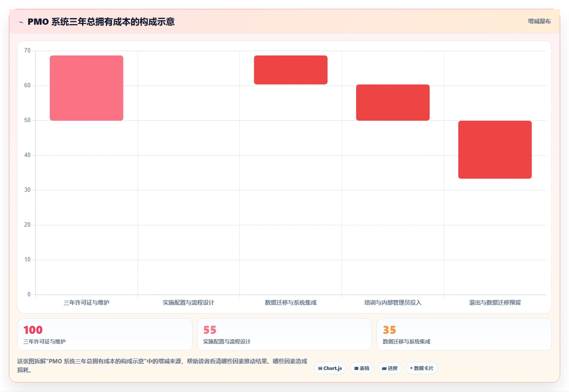The height and width of the screenshot is (392, 569).
Task: Click the description paragraph below the cards
Action: (162, 366)
